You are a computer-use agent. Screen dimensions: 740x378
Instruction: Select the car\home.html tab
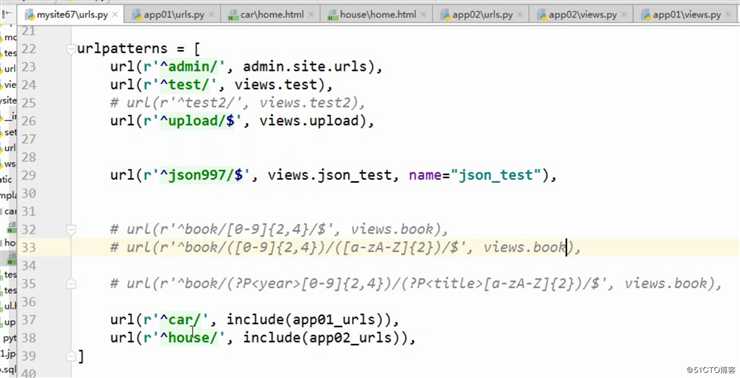(x=272, y=15)
